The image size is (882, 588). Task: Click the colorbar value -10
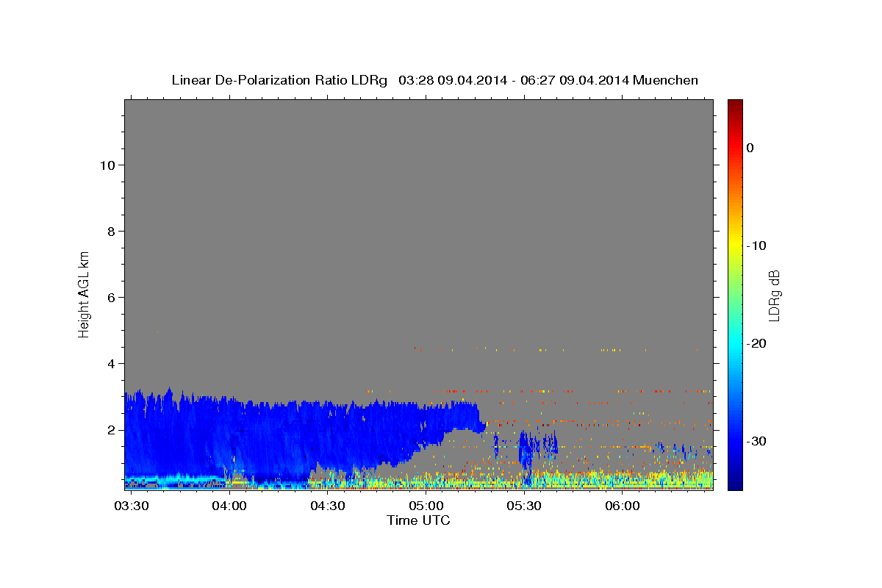tap(757, 245)
